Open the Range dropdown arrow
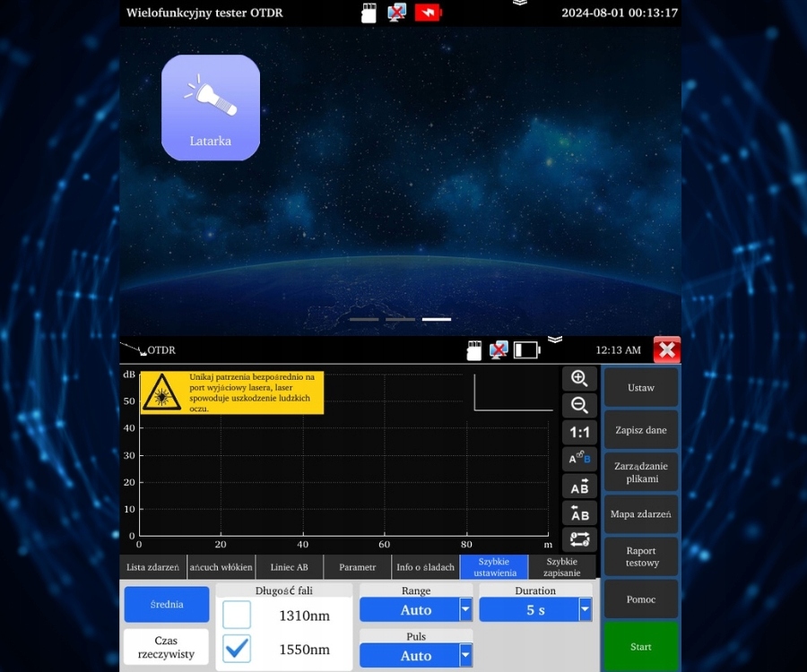The image size is (807, 672). pos(465,610)
